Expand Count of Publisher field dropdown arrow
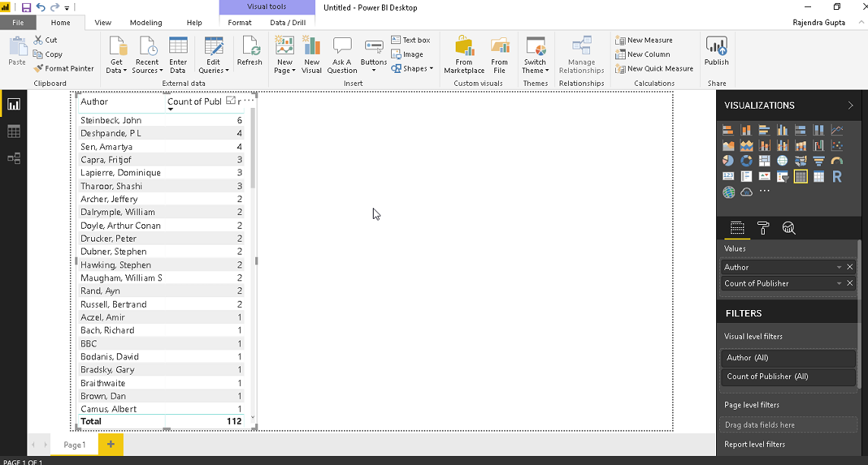The width and height of the screenshot is (868, 465). tap(839, 283)
